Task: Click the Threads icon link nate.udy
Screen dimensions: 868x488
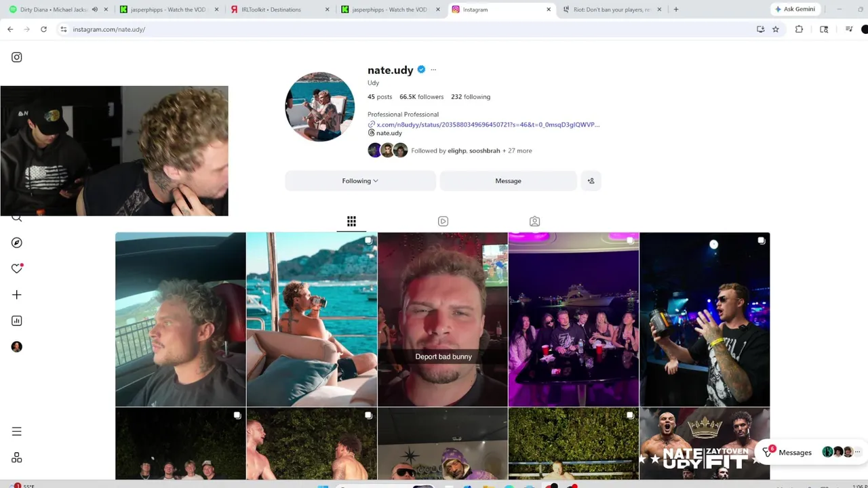Action: 384,133
